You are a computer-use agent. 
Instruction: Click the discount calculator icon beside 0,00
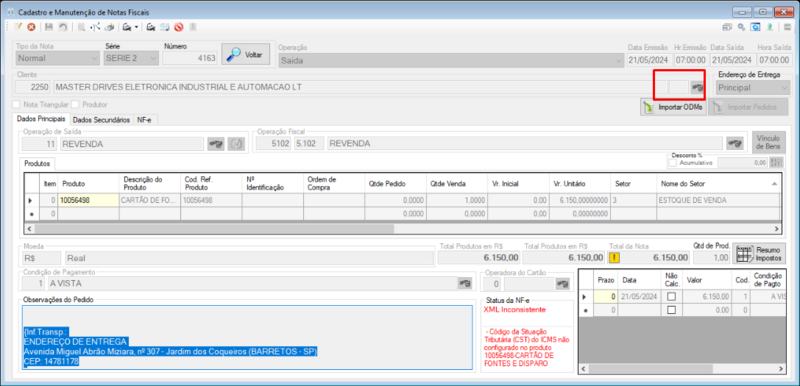click(x=776, y=163)
